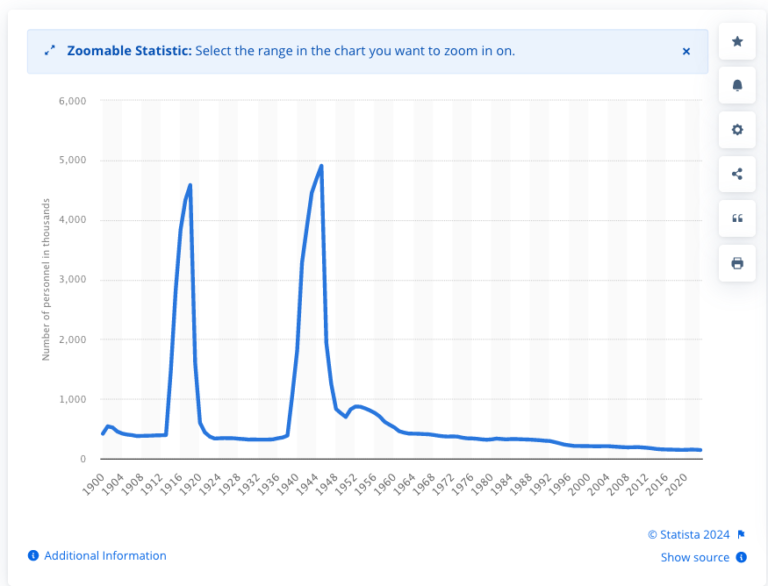Click the info icon beside Additional Information

coord(33,556)
